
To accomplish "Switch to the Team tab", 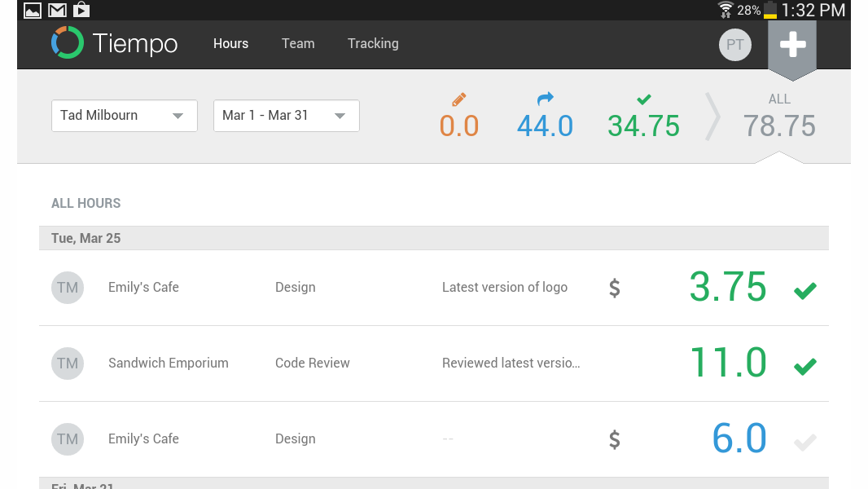I will 298,44.
